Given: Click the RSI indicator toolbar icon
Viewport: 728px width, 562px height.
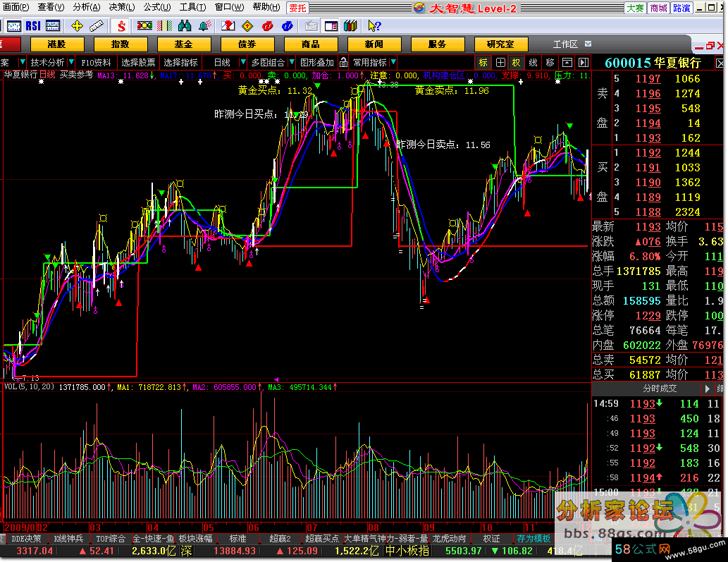Looking at the screenshot, I should click(33, 26).
